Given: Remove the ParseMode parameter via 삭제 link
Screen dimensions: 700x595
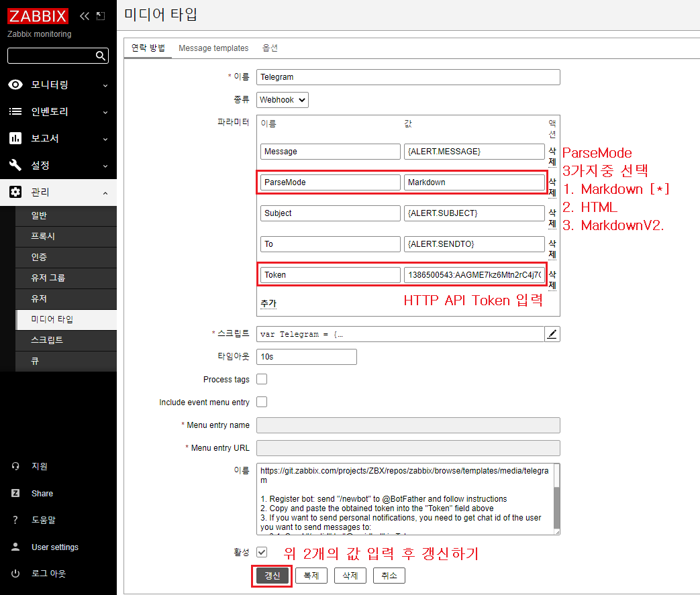Looking at the screenshot, I should [x=552, y=187].
